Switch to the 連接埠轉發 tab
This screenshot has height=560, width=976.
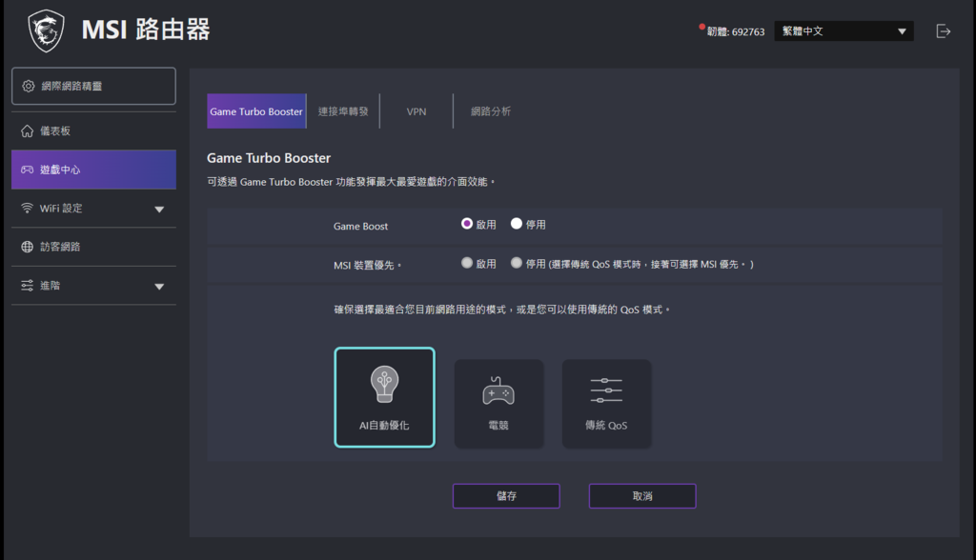[x=343, y=111]
